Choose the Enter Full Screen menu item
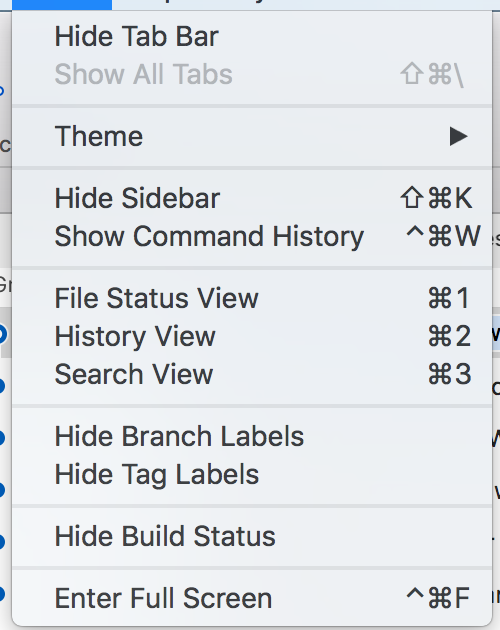500x630 pixels. click(x=252, y=598)
